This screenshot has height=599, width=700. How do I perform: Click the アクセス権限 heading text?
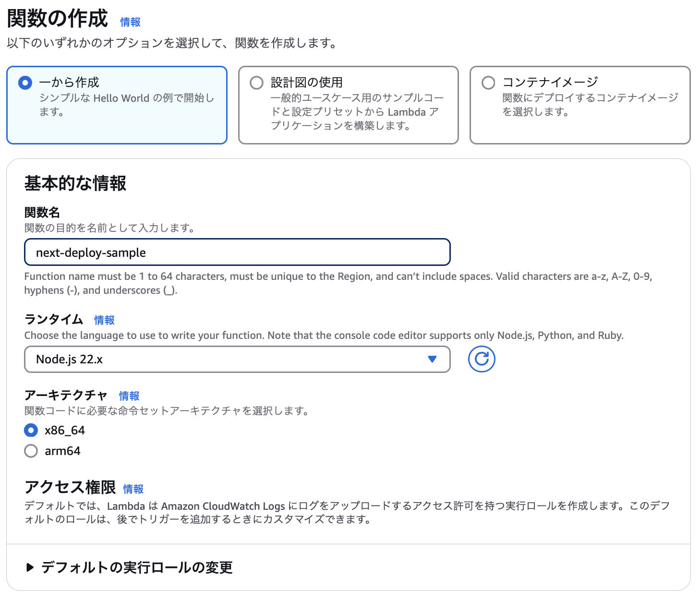70,487
